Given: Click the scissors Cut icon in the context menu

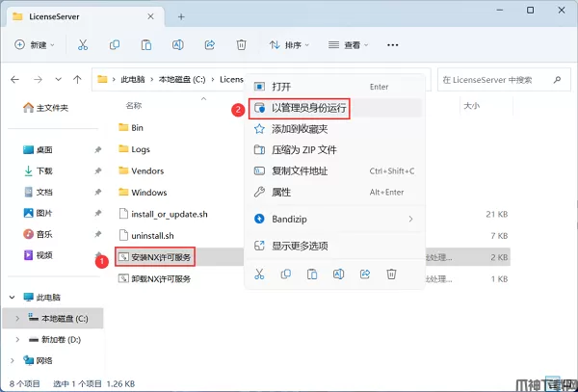Looking at the screenshot, I should [259, 274].
